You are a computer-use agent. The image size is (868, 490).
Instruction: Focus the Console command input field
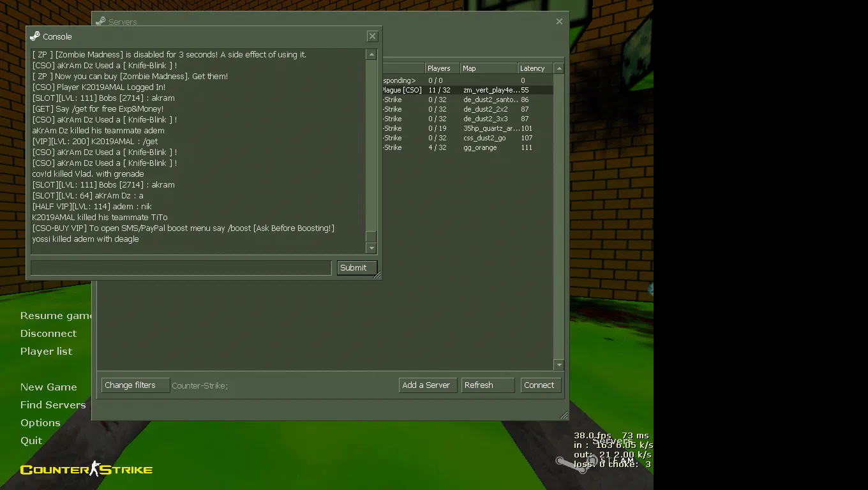pos(181,268)
